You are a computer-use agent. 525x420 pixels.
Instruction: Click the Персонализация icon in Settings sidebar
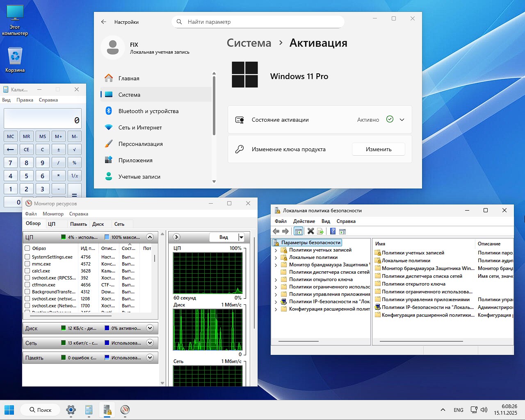(x=108, y=144)
